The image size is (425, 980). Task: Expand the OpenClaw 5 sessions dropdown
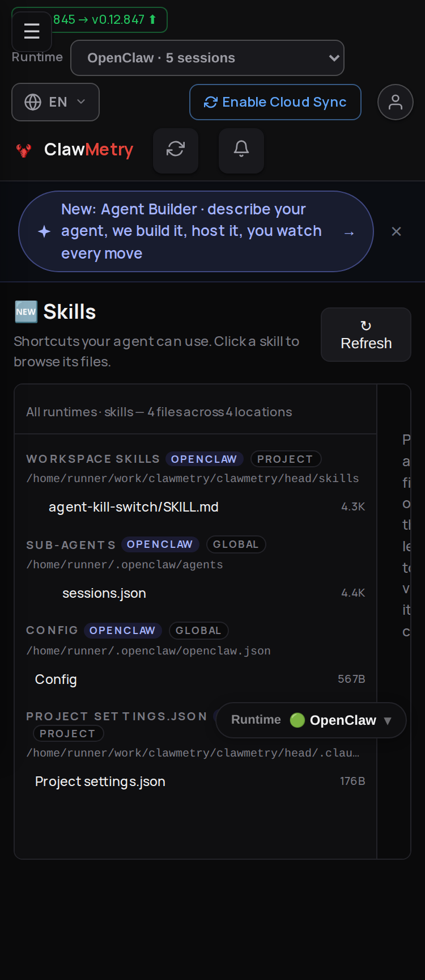point(207,58)
